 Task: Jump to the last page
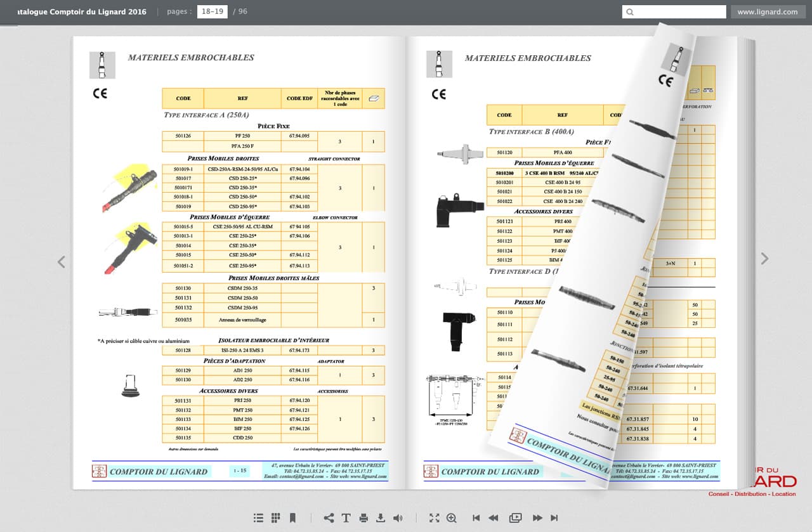[x=553, y=518]
